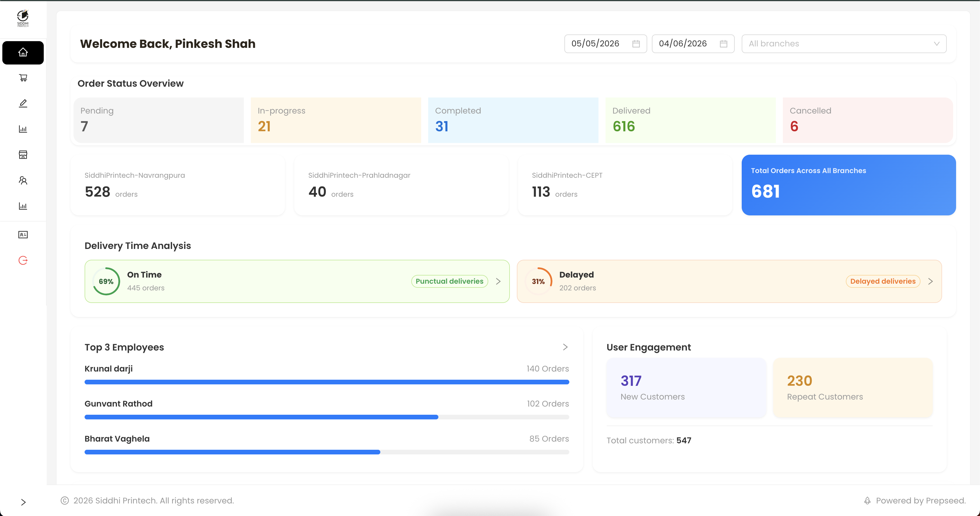Click the 202 orders delayed text
Image resolution: width=980 pixels, height=516 pixels.
577,288
